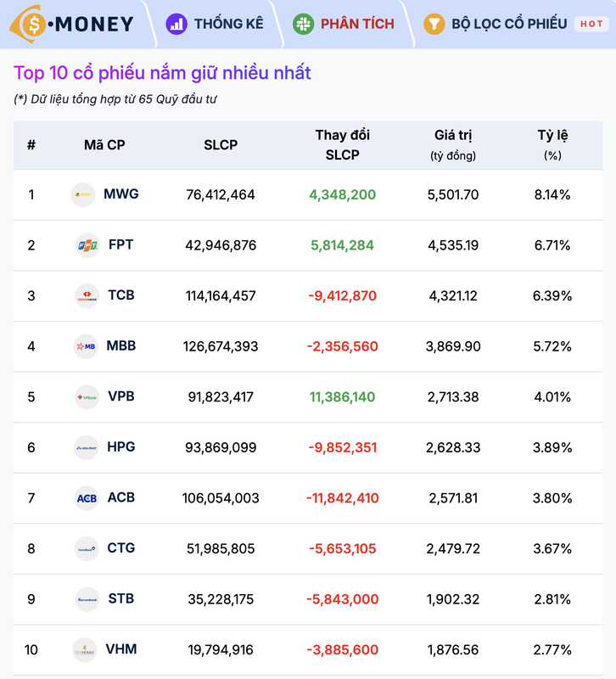The image size is (616, 679).
Task: Click the note about 65 Quỹ đầu tư
Action: [x=115, y=99]
